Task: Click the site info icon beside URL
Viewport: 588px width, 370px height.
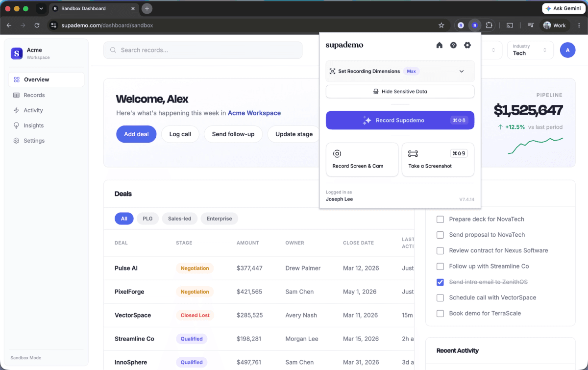Action: pos(54,25)
